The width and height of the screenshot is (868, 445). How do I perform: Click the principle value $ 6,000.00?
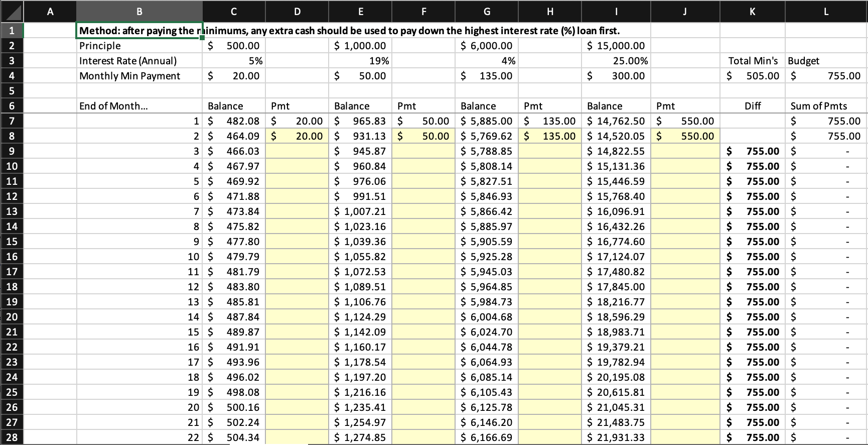487,46
